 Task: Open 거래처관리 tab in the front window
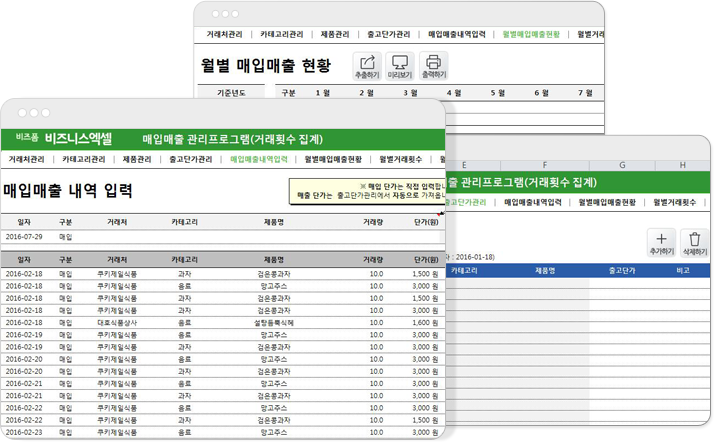coord(26,159)
